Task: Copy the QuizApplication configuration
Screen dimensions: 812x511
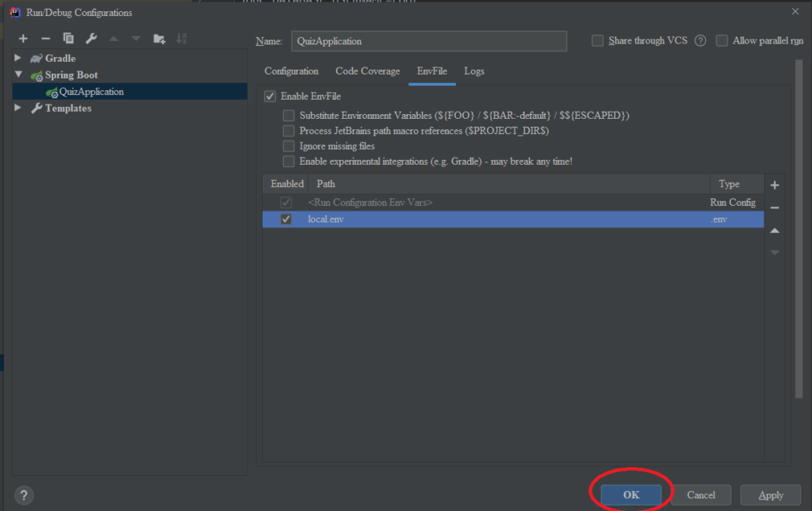Action: point(67,38)
